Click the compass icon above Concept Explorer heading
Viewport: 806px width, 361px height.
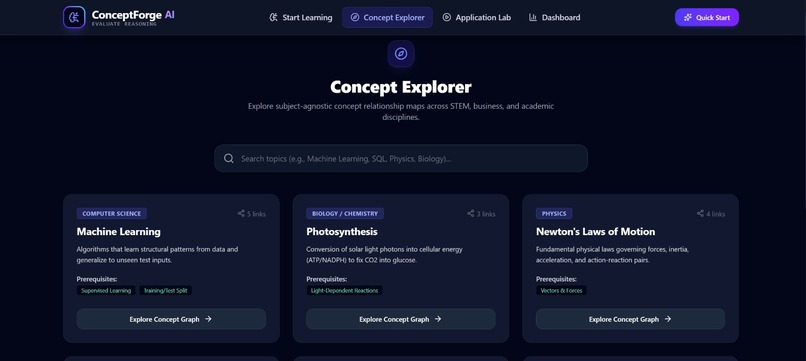401,54
